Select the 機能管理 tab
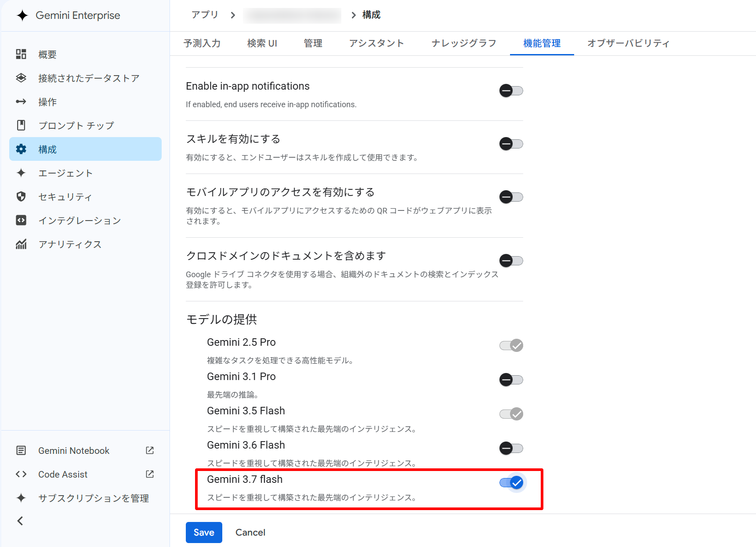 pos(542,43)
